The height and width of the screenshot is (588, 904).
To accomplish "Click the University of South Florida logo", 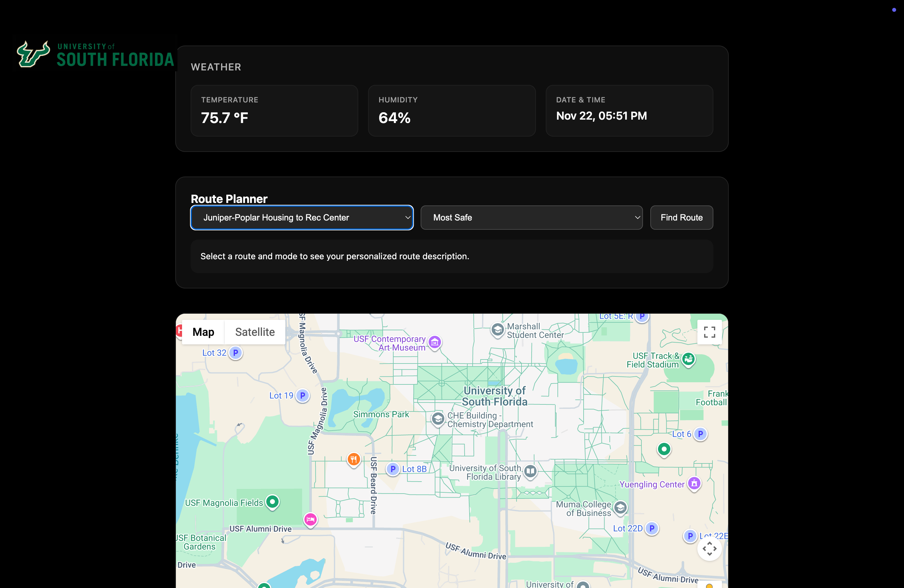I will point(95,54).
